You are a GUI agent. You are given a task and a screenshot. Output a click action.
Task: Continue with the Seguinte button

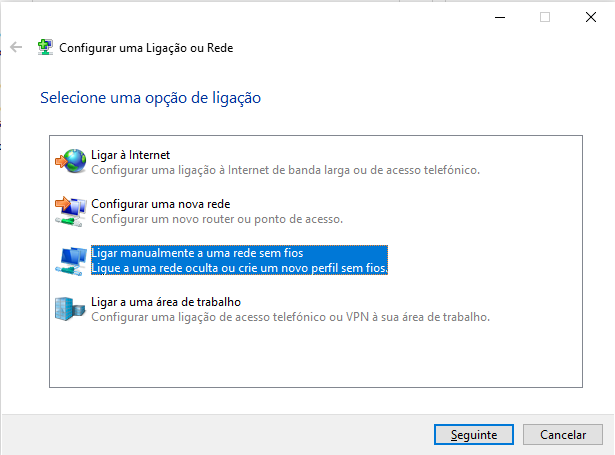pos(474,435)
